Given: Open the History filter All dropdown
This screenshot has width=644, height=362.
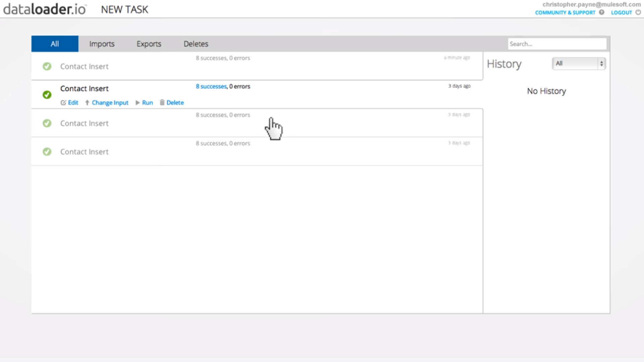Looking at the screenshot, I should coord(579,63).
